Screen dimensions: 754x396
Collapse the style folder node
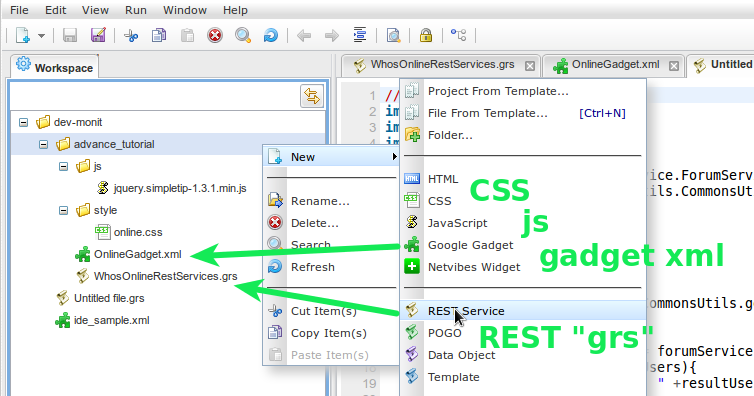click(63, 210)
